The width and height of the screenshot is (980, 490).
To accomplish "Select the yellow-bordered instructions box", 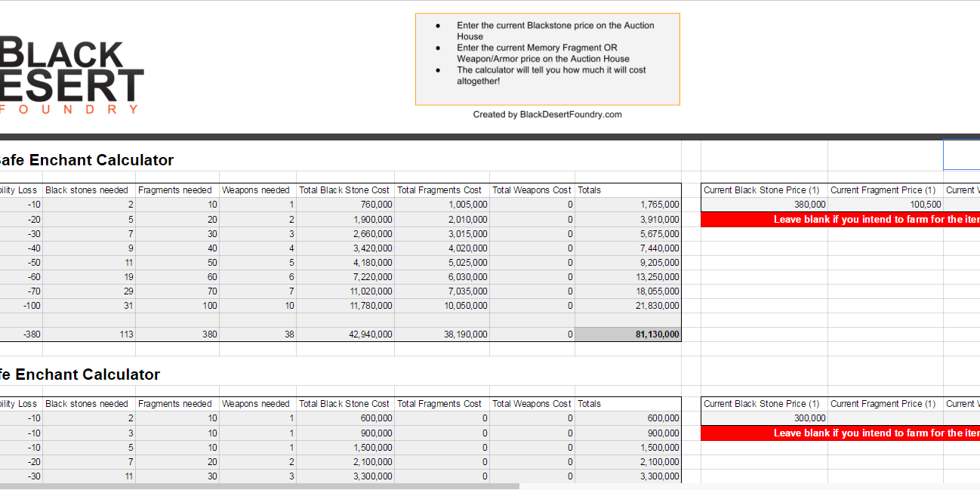I will (547, 59).
